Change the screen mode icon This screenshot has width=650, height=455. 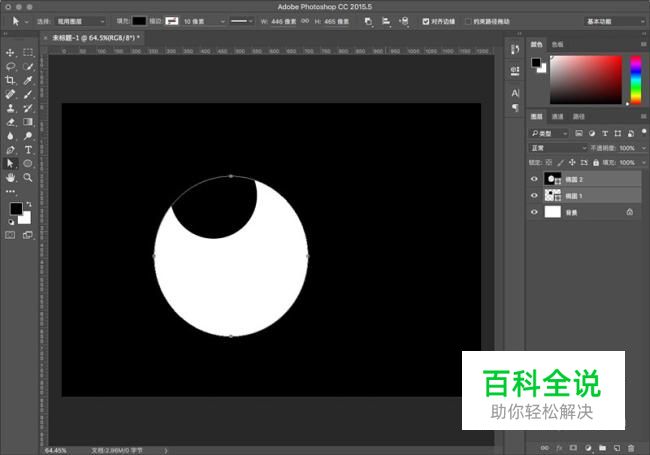28,235
